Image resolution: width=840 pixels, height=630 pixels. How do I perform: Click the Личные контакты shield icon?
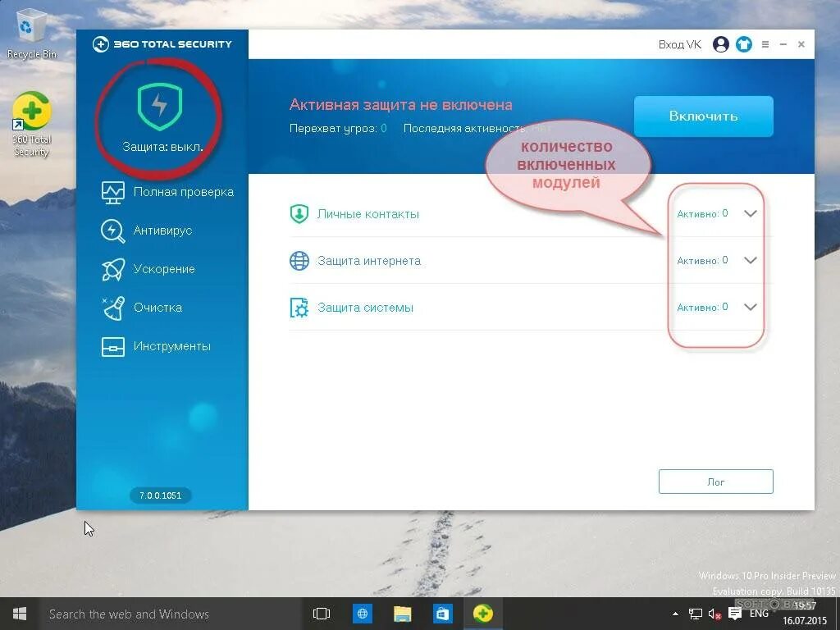click(x=299, y=214)
